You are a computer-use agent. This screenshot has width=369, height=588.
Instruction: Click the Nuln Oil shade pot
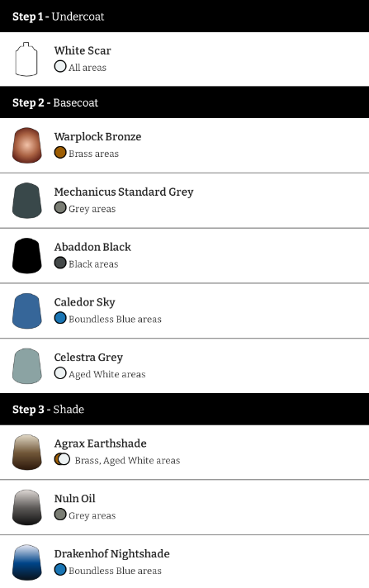pyautogui.click(x=26, y=507)
